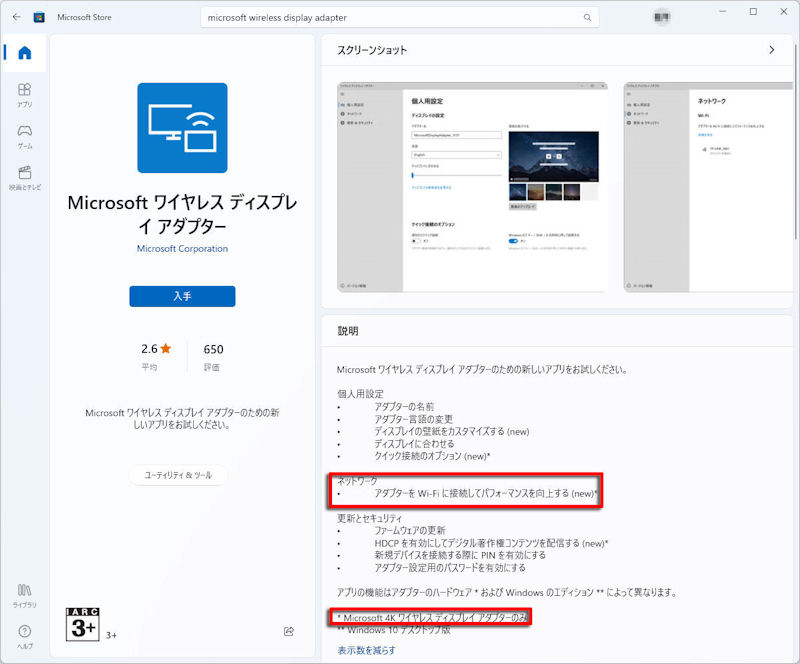Close the Microsoft Store window
This screenshot has width=800, height=664.
point(784,12)
